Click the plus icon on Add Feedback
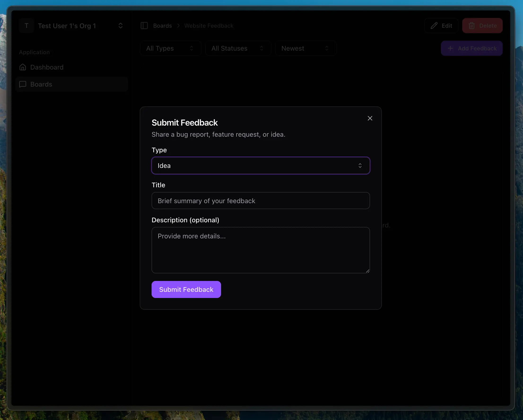523x420 pixels. point(450,48)
